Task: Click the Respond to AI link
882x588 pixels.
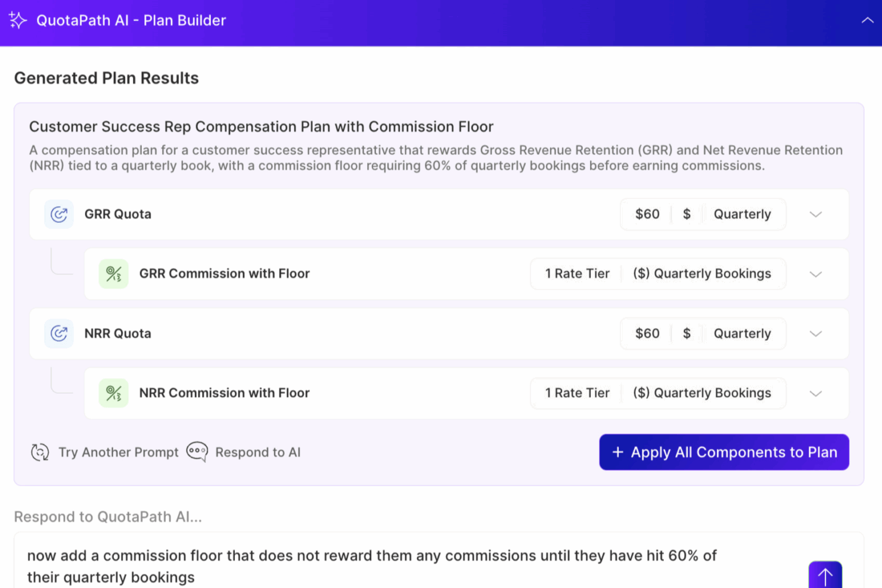Action: pos(257,452)
